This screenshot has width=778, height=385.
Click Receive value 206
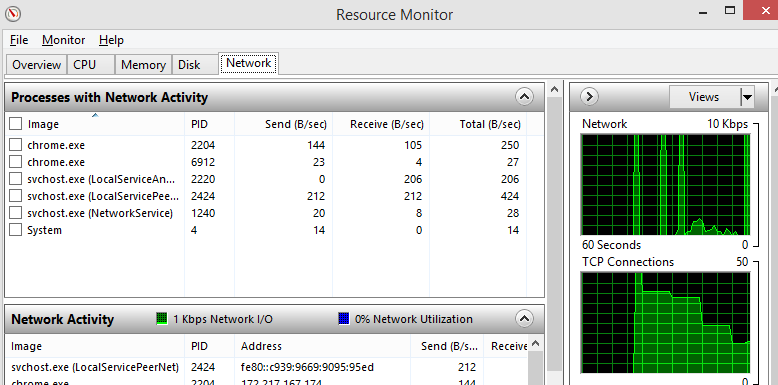pos(413,179)
